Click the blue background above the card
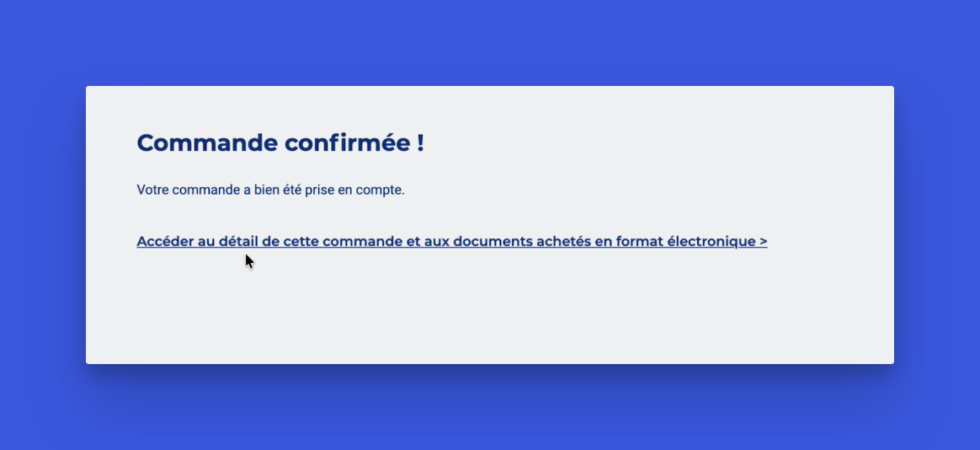The image size is (980, 450). click(x=488, y=42)
